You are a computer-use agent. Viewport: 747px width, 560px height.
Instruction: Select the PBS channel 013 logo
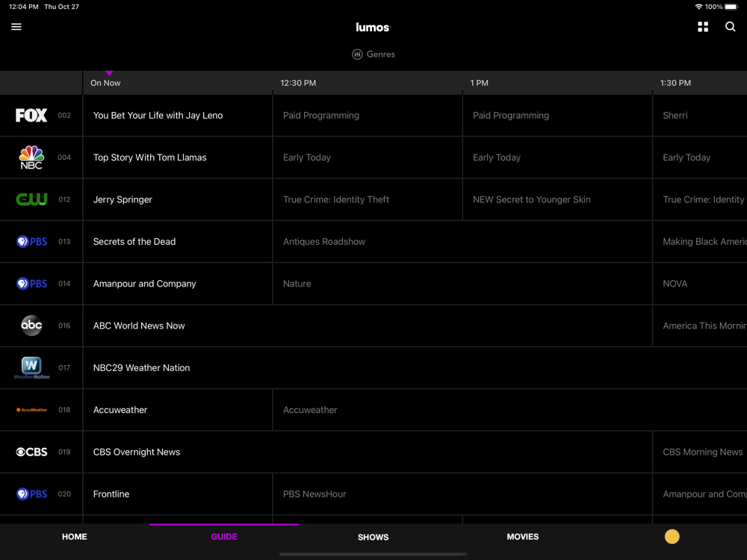pyautogui.click(x=31, y=241)
